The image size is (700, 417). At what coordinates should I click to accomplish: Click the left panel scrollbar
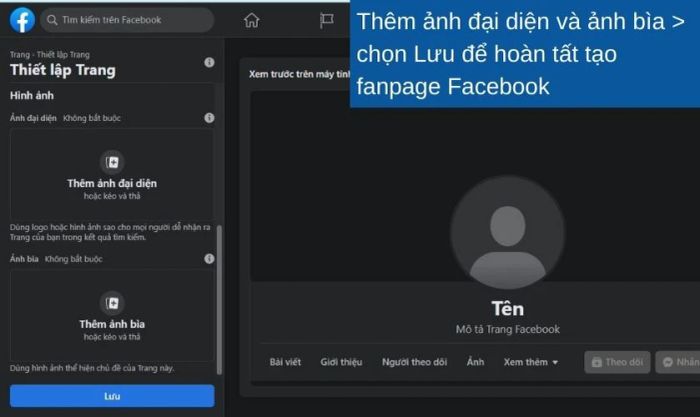pos(219,300)
